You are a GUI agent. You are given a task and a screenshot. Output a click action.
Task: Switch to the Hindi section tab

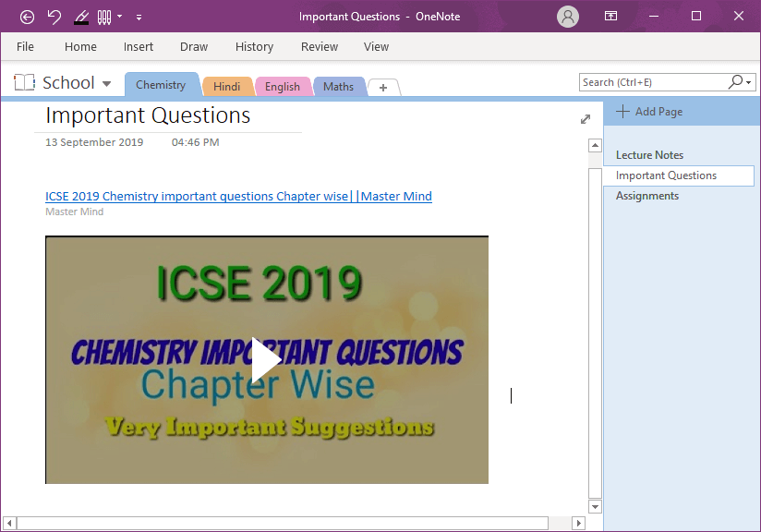click(x=226, y=87)
